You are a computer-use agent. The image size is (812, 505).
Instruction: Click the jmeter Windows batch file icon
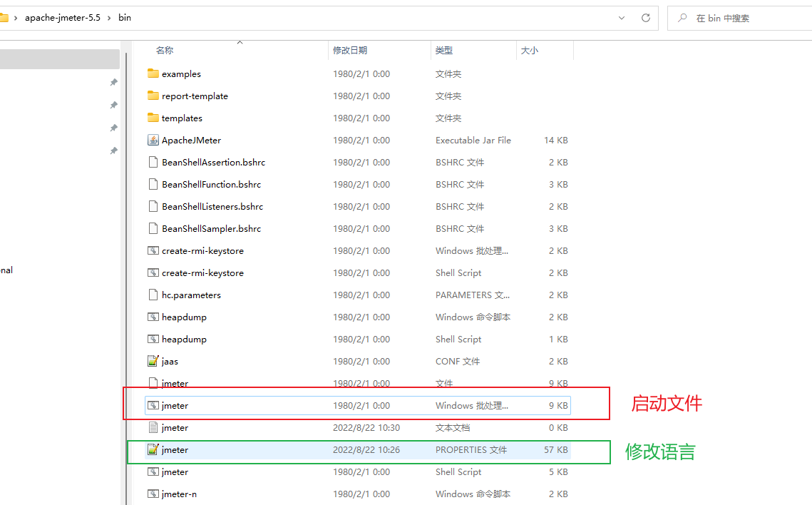153,406
